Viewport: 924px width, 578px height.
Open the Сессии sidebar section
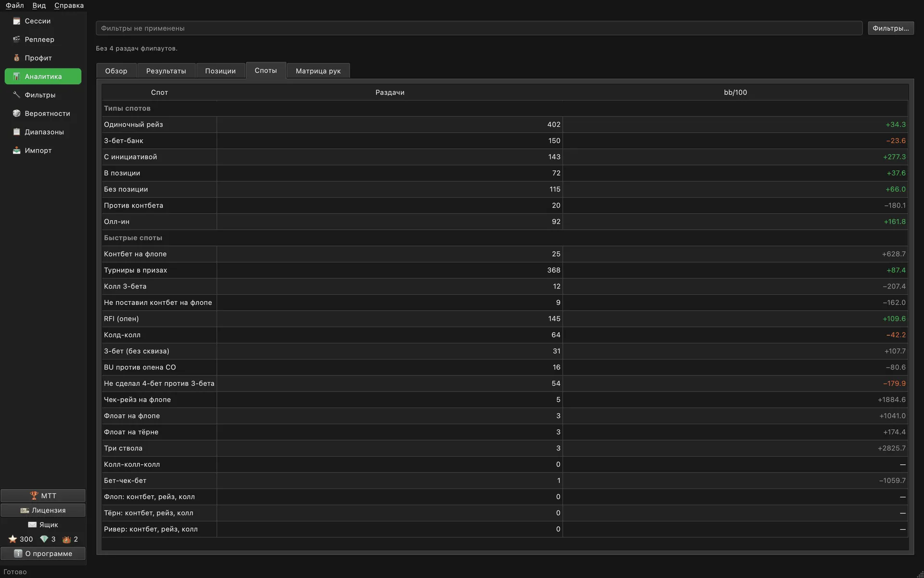(x=43, y=21)
